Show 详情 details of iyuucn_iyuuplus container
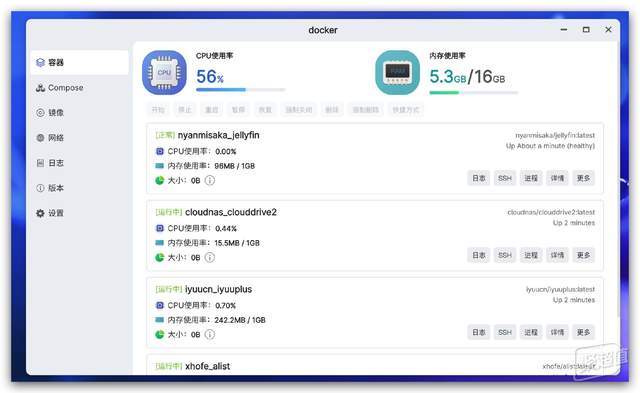The height and width of the screenshot is (393, 640). pyautogui.click(x=557, y=333)
